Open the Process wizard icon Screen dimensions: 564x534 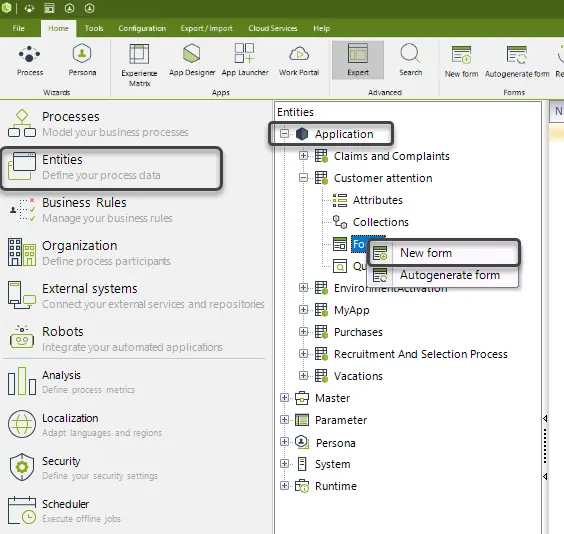(29, 60)
